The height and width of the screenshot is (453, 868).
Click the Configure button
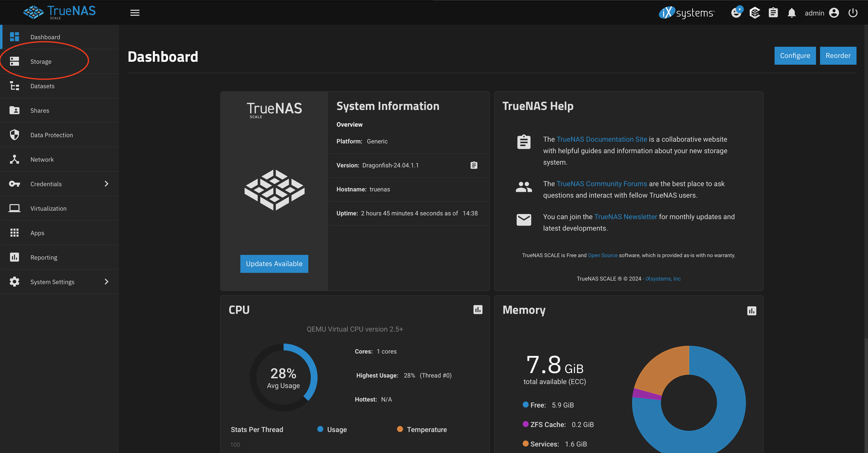click(x=795, y=55)
